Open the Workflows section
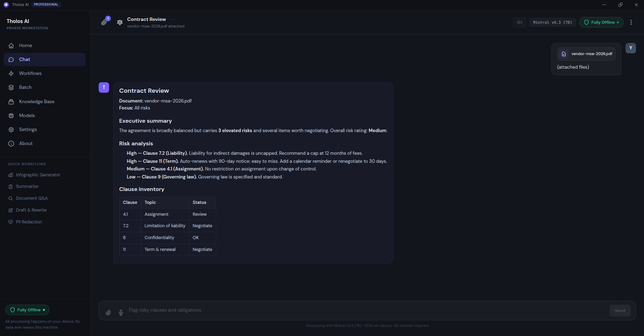 coord(45,73)
